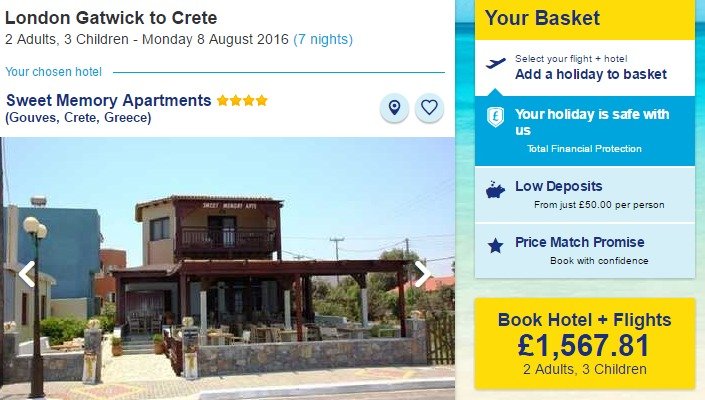Click the hotel four-star rating
This screenshot has width=705, height=400.
coord(242,100)
